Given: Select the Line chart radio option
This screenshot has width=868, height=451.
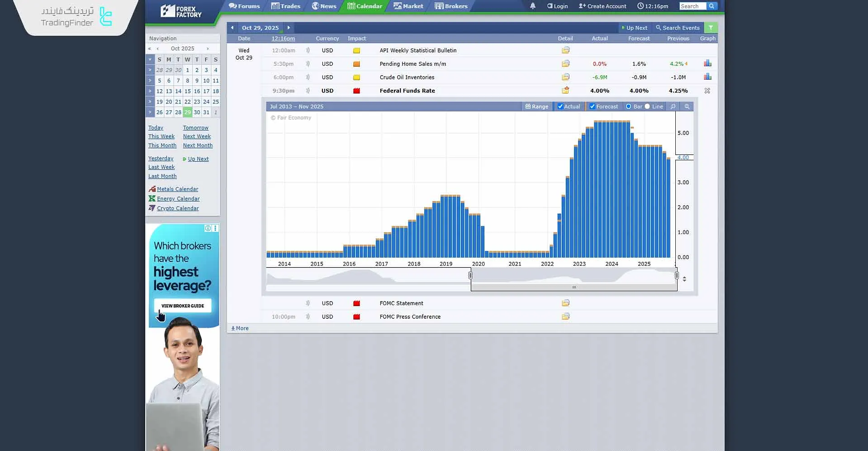Looking at the screenshot, I should [647, 106].
